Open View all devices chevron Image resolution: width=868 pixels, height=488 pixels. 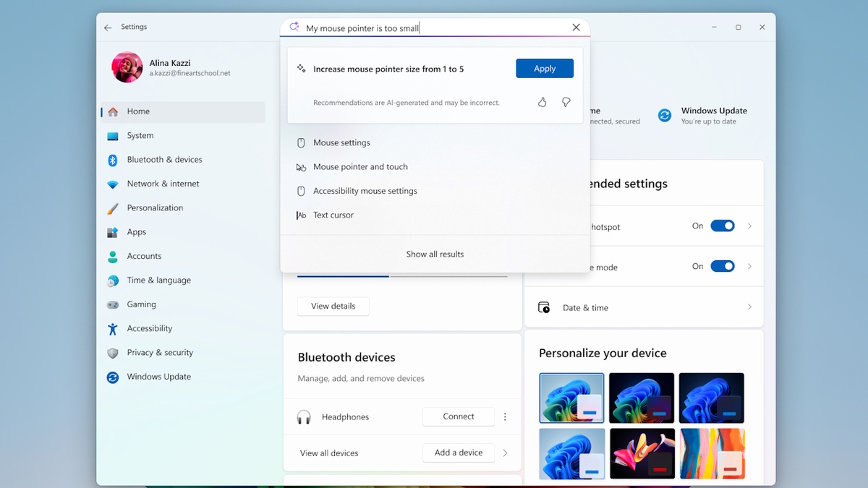[505, 453]
